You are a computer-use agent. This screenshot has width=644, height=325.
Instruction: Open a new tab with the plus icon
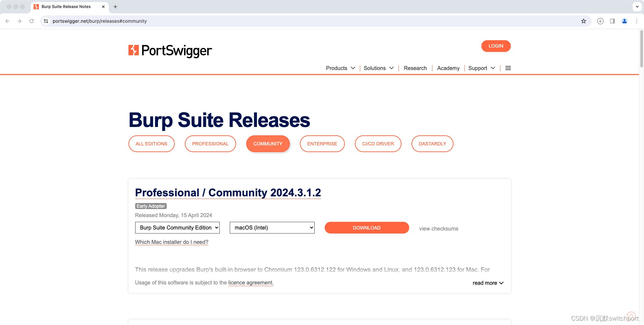115,7
